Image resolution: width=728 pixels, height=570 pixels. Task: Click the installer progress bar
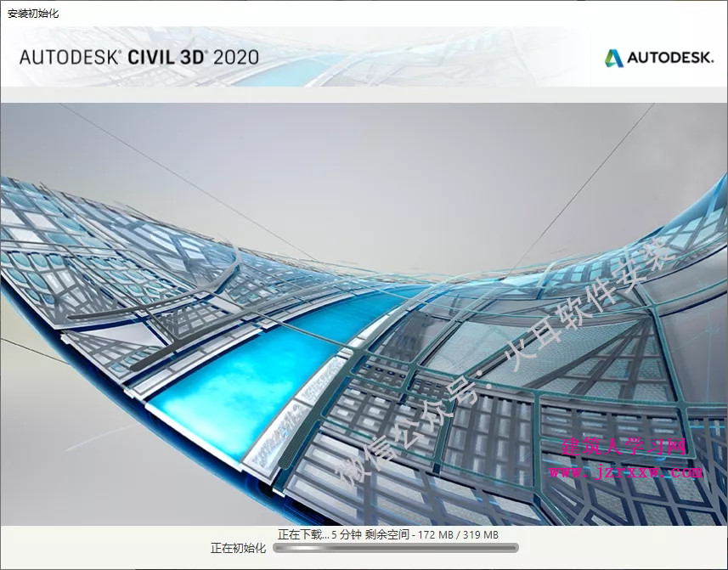point(396,548)
